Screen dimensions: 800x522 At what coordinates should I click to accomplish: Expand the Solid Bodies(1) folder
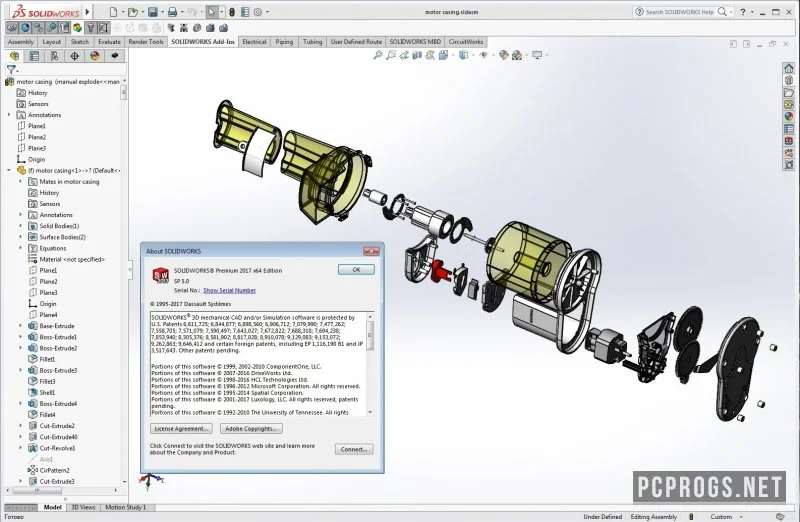tap(20, 226)
